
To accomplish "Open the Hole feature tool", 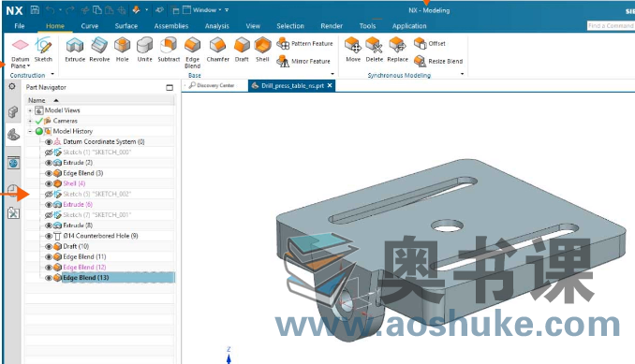I will pyautogui.click(x=122, y=50).
